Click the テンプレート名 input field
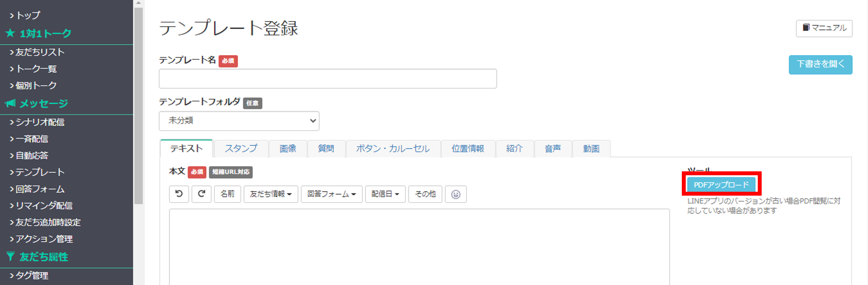 328,79
